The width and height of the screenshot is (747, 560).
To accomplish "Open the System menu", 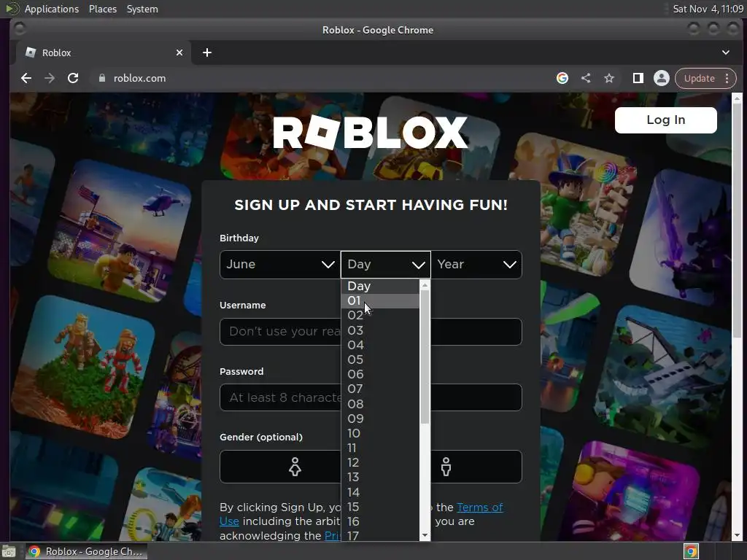I will coord(142,9).
